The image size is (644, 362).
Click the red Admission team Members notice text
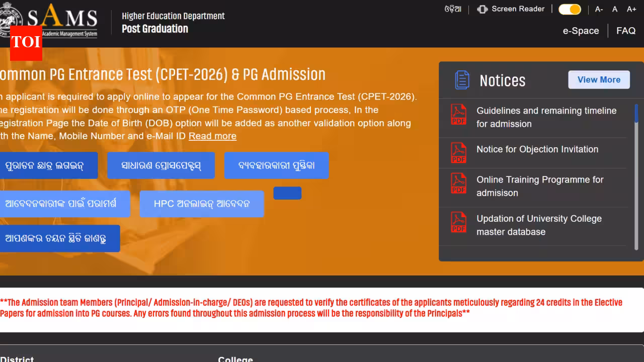click(311, 308)
